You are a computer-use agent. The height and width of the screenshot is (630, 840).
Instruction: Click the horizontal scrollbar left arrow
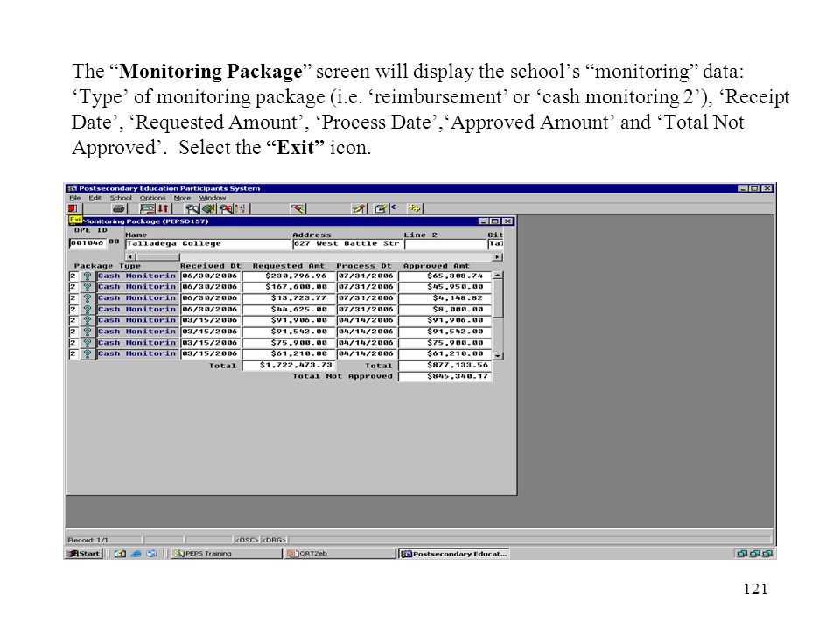[x=130, y=257]
